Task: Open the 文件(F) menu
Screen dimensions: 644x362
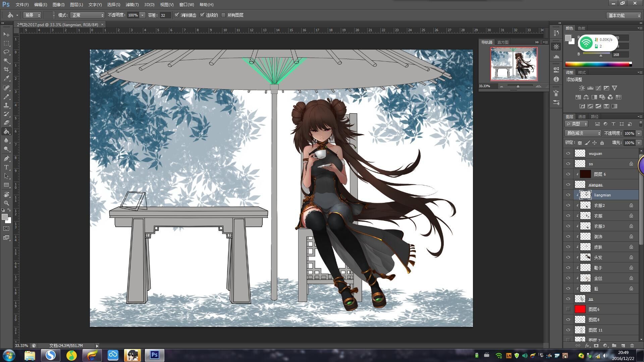Action: point(22,5)
